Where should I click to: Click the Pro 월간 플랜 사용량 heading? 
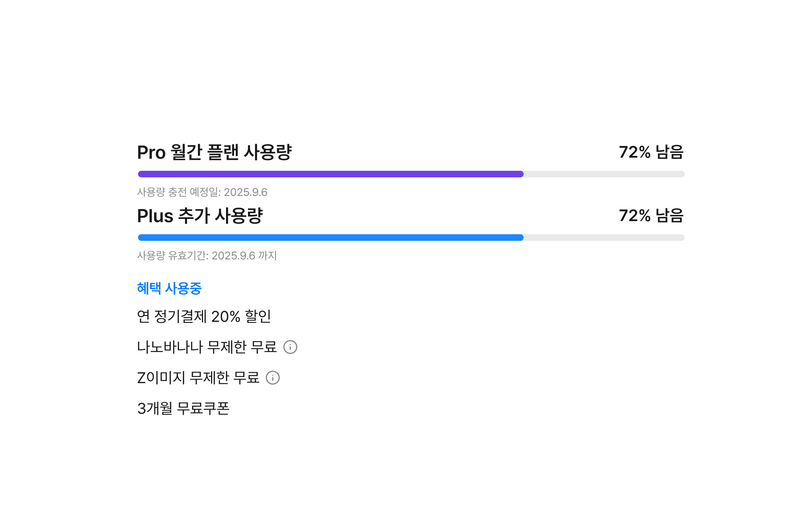pyautogui.click(x=214, y=152)
